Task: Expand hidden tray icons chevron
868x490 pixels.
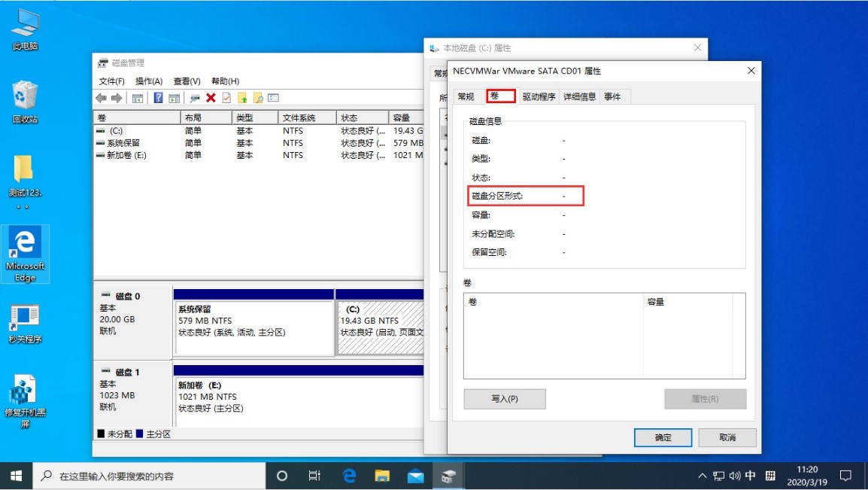Action: point(703,476)
